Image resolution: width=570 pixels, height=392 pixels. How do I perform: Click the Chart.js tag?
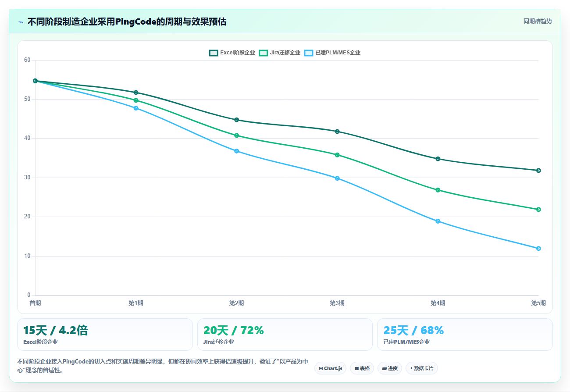pos(330,368)
